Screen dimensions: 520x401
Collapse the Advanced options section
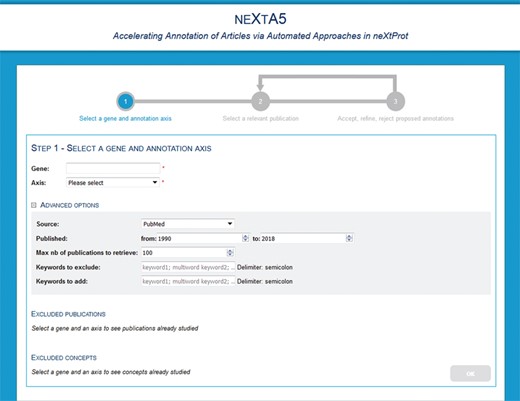coord(34,205)
